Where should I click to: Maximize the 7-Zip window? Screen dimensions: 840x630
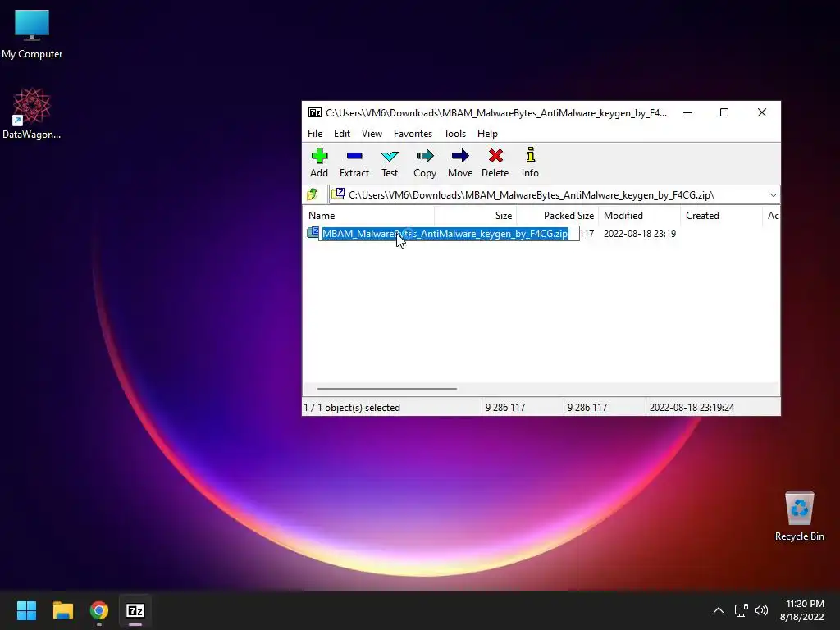(724, 112)
